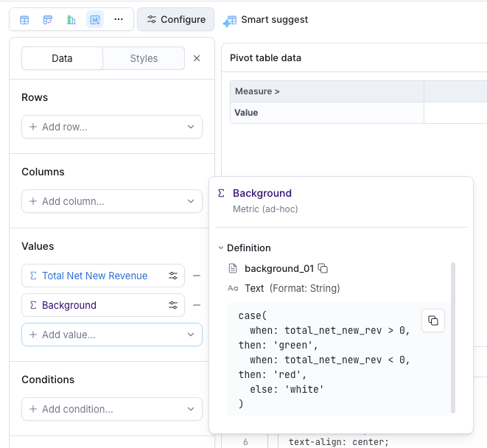Click the definition scrollbar in popup

click(x=453, y=337)
